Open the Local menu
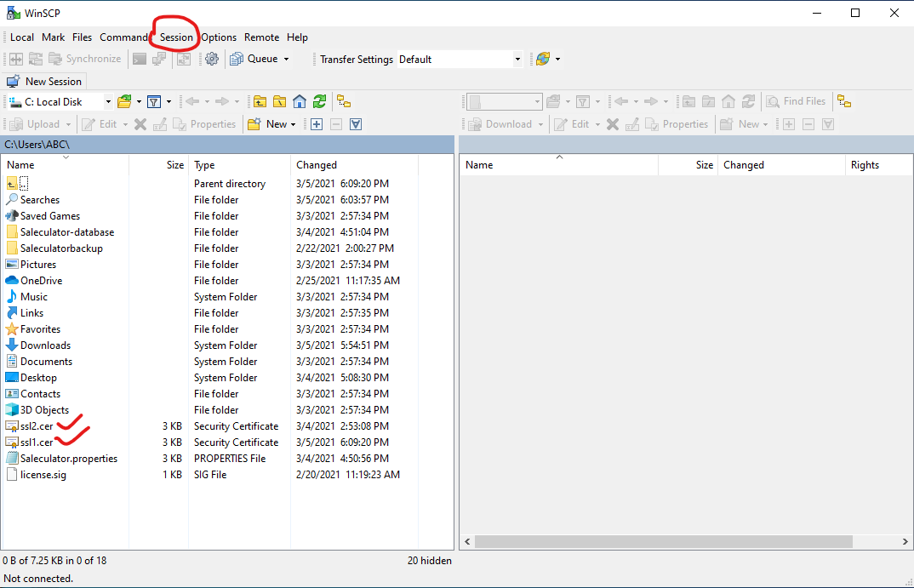 22,37
